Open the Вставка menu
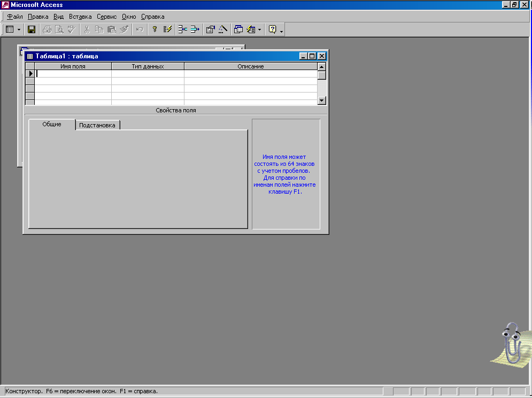The height and width of the screenshot is (398, 532). (x=80, y=17)
